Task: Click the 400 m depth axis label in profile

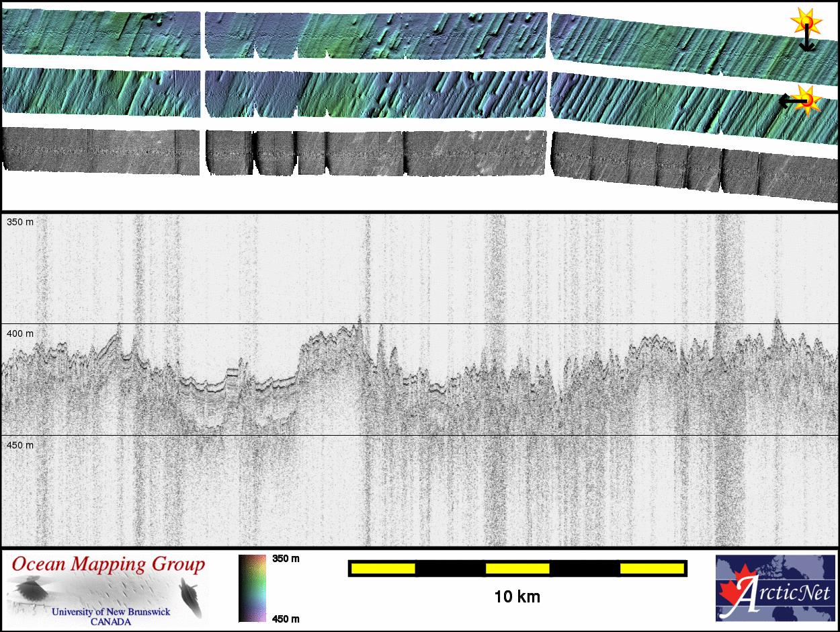Action: 20,333
